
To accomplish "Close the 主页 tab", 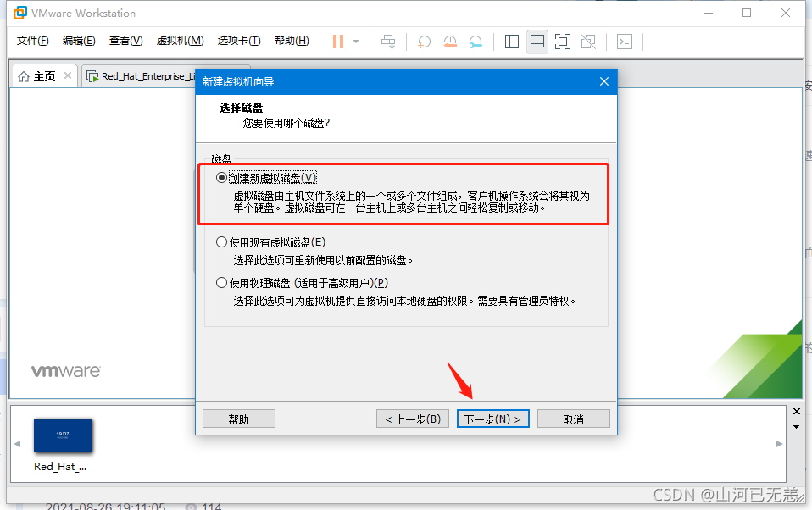I will click(x=68, y=75).
